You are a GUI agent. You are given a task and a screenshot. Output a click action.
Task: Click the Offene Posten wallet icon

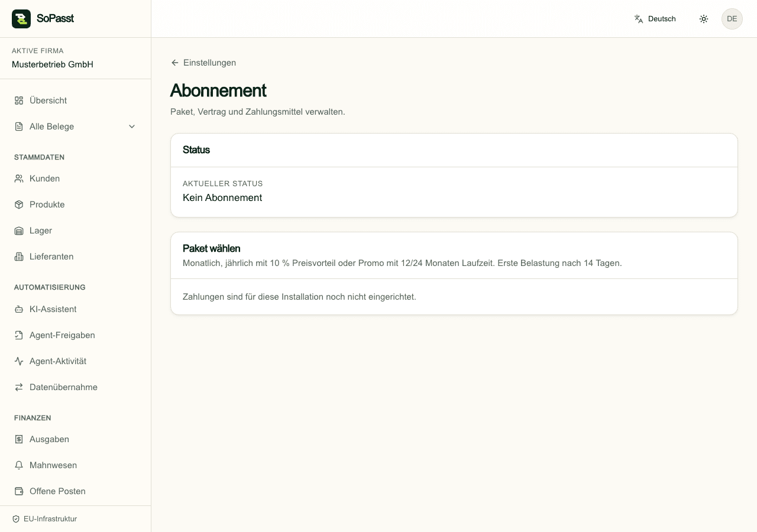point(19,491)
